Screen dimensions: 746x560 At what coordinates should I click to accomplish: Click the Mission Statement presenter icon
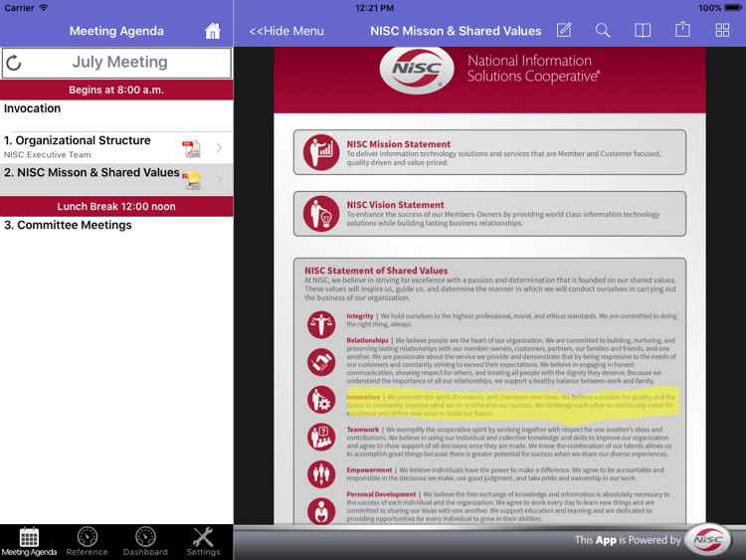pos(321,153)
